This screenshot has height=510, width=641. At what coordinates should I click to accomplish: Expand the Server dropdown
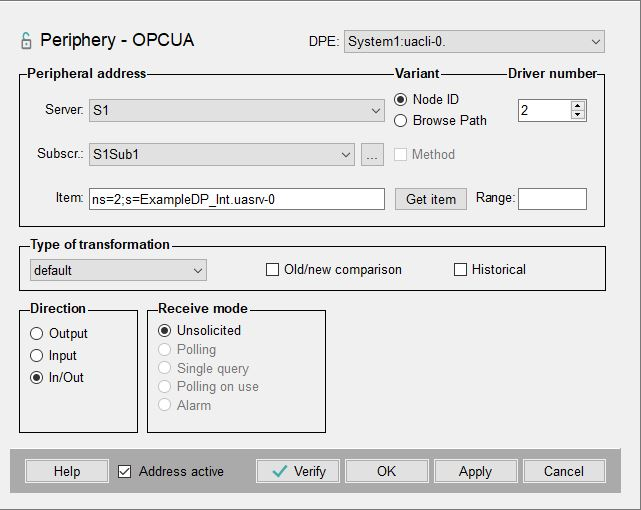tap(376, 111)
